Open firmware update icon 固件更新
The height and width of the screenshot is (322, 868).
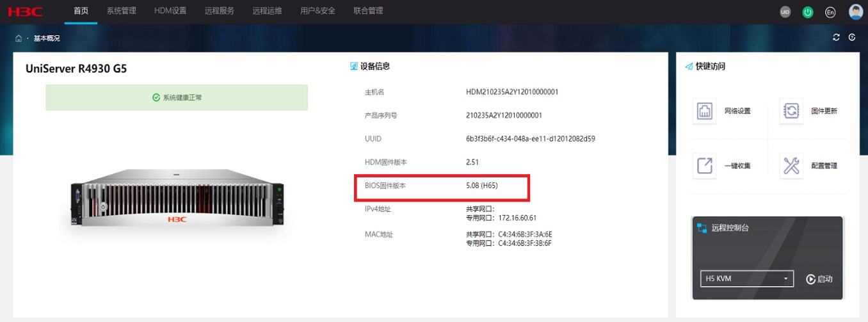pos(792,111)
